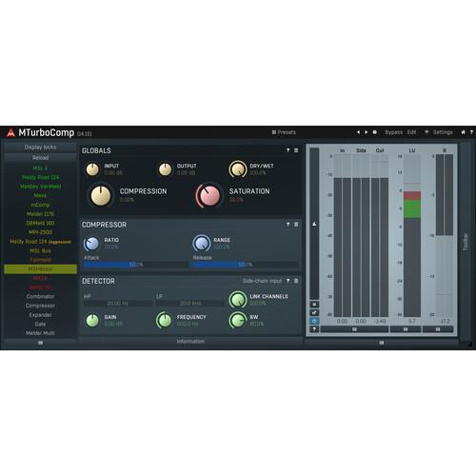The height and width of the screenshot is (476, 476).
Task: Select the highlighted MStressor device
Action: point(40,269)
